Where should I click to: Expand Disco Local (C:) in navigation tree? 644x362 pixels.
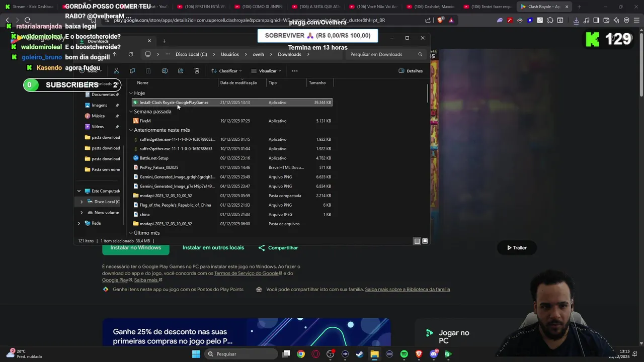[82, 202]
